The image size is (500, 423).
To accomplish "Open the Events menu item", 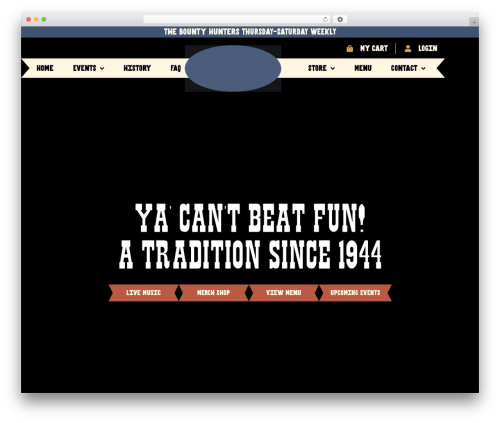I will (85, 68).
